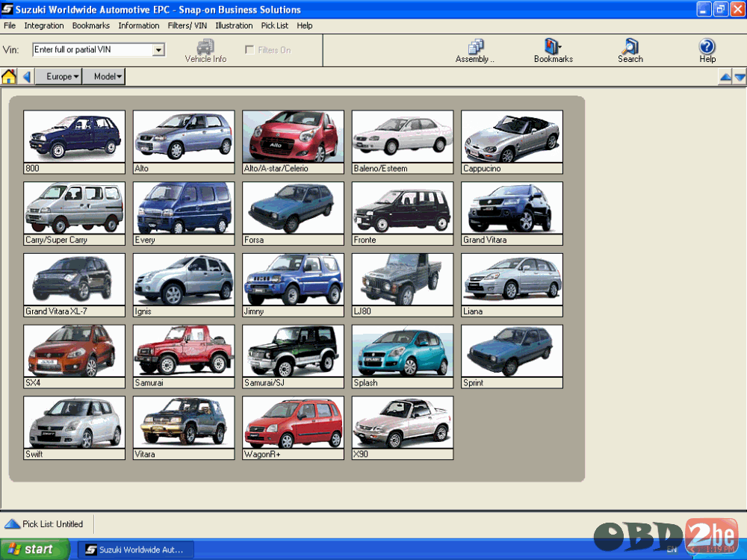This screenshot has width=747, height=560.
Task: Open the Assembly toolbar icon
Action: pos(475,51)
